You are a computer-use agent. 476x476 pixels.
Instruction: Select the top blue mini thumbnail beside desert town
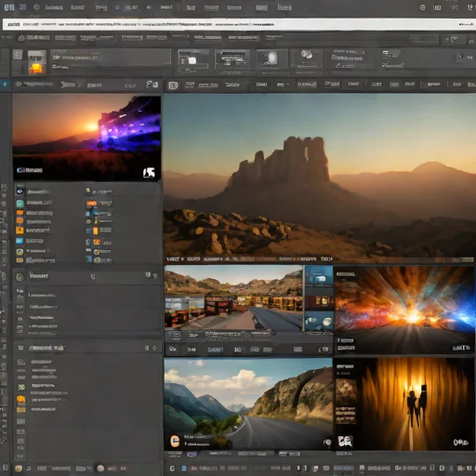click(319, 276)
